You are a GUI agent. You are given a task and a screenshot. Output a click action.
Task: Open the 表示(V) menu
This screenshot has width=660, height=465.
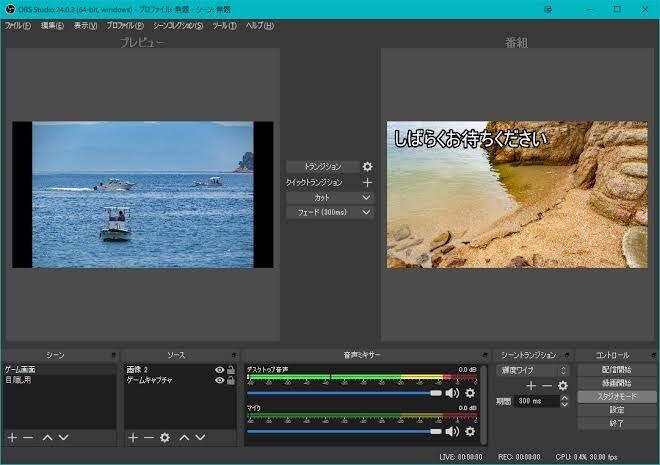point(85,26)
